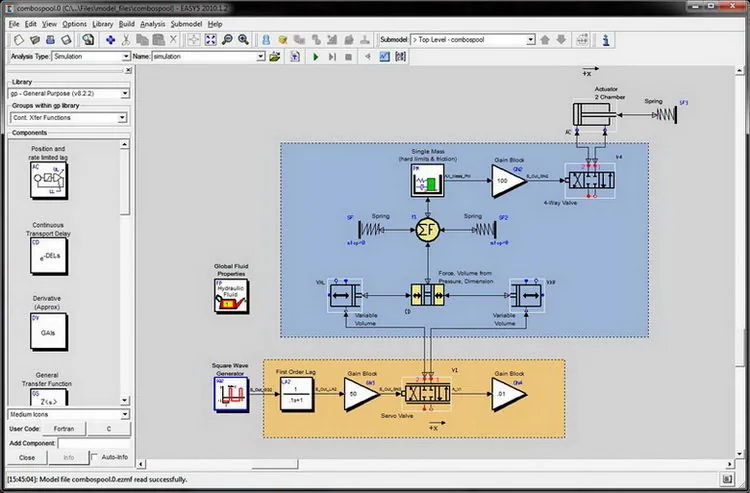Click the Close button in library panel
Screen dimensions: 750x493
click(27, 458)
